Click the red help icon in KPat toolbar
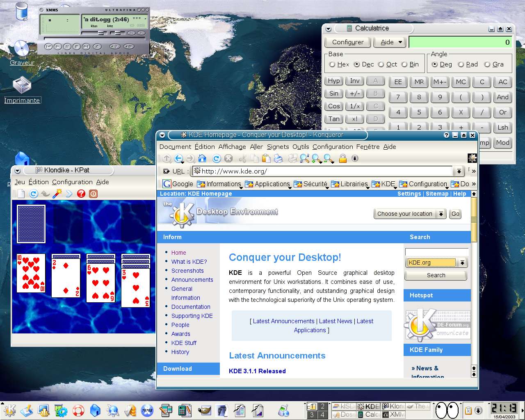The height and width of the screenshot is (420, 525). click(x=81, y=194)
